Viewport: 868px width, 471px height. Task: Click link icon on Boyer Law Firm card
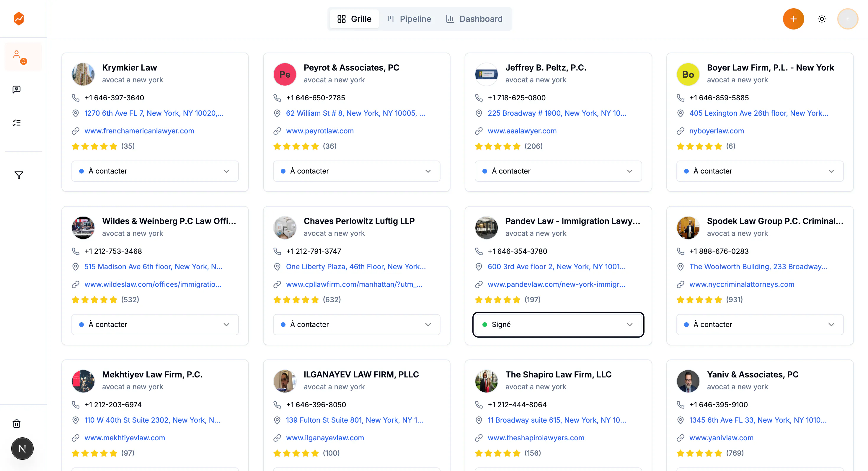point(680,131)
